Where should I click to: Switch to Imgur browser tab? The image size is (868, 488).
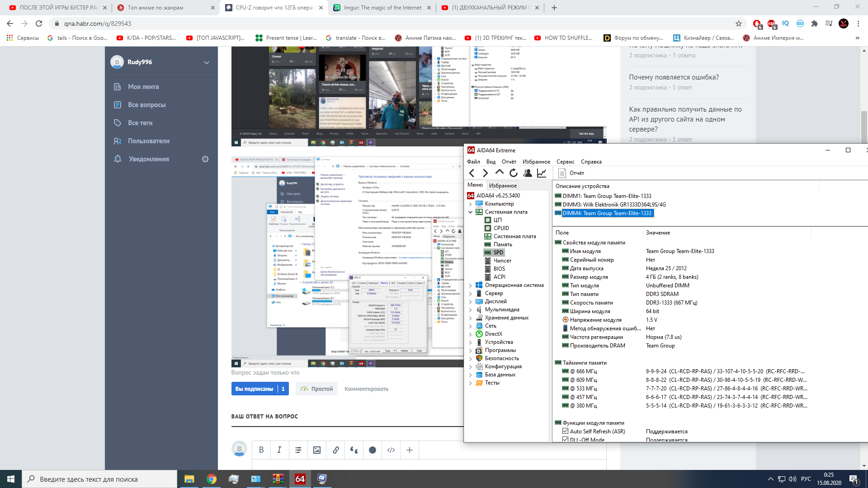[x=382, y=8]
